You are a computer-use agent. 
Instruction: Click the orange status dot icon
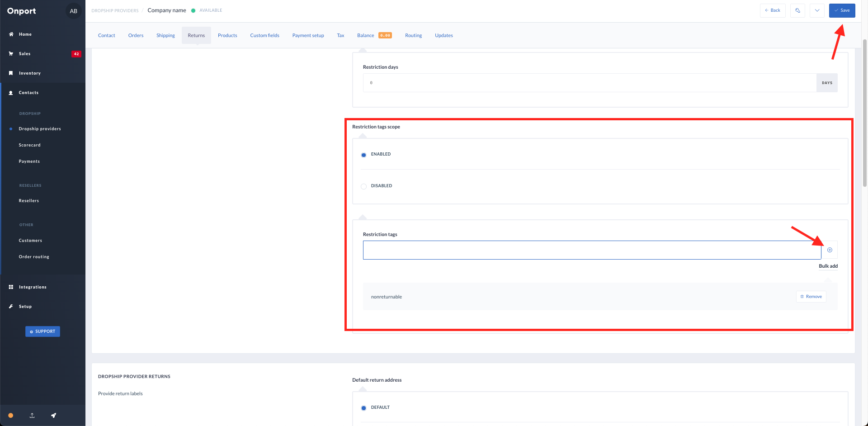(11, 416)
